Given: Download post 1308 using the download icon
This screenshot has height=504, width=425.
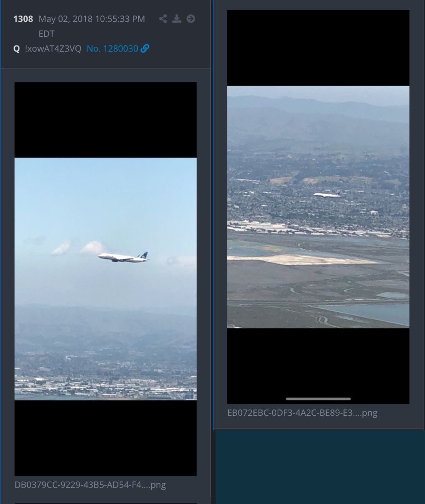Looking at the screenshot, I should [176, 19].
